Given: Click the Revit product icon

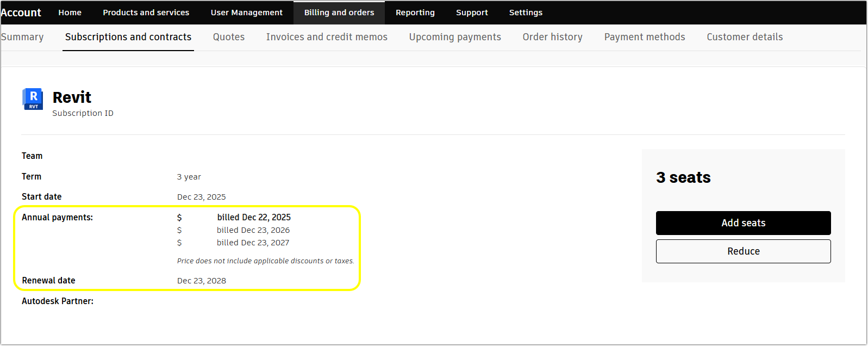Looking at the screenshot, I should click(x=33, y=99).
